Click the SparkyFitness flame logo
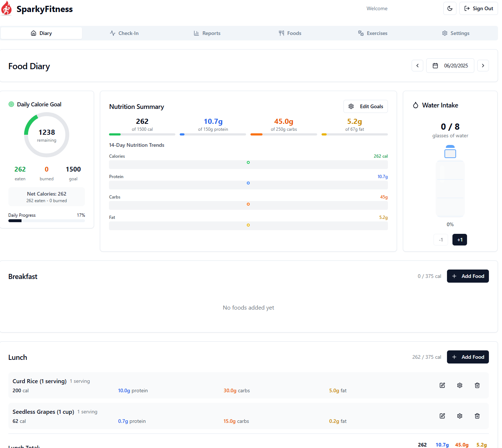The image size is (502, 448). [x=6, y=8]
